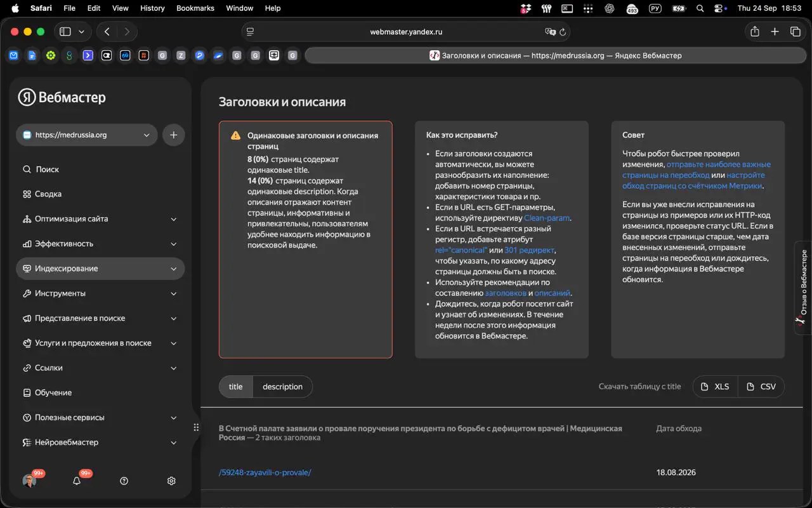
Task: Follow the rel="canonical" link
Action: pos(461,250)
